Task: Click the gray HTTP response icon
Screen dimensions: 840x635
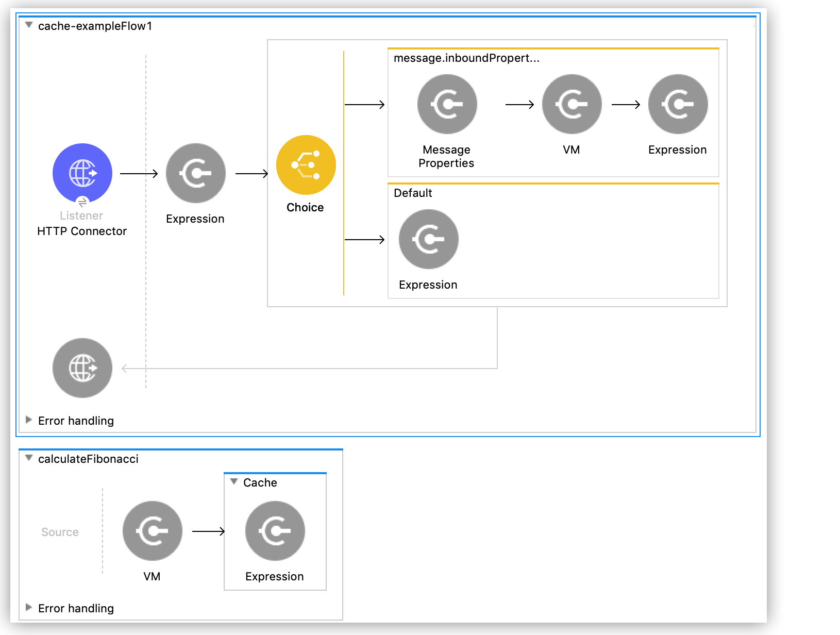Action: [x=82, y=368]
